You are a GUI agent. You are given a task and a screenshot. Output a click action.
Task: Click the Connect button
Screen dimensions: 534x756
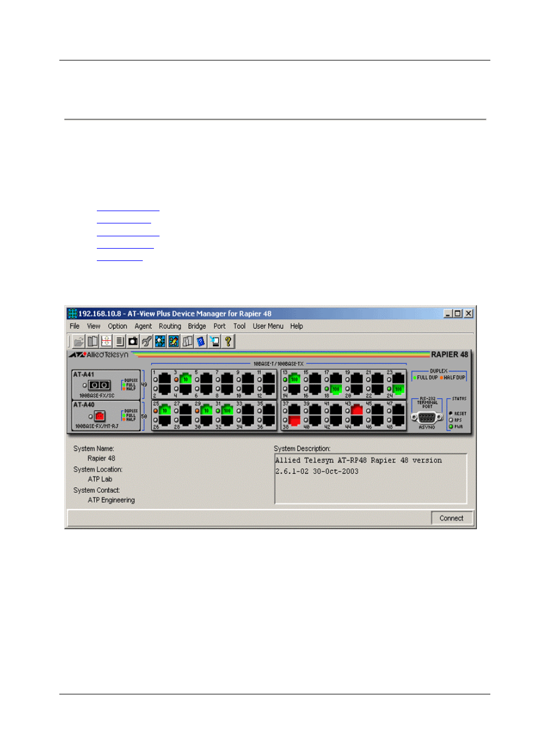pyautogui.click(x=452, y=518)
